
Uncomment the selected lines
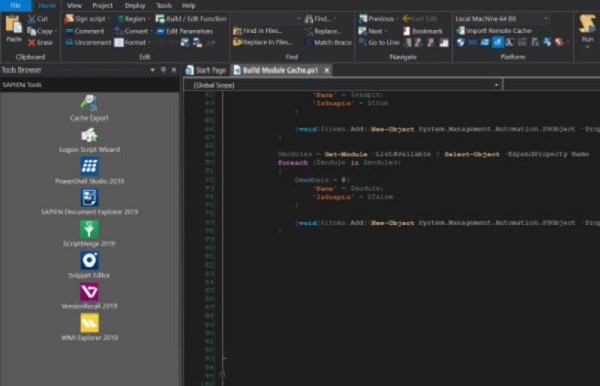pyautogui.click(x=88, y=42)
